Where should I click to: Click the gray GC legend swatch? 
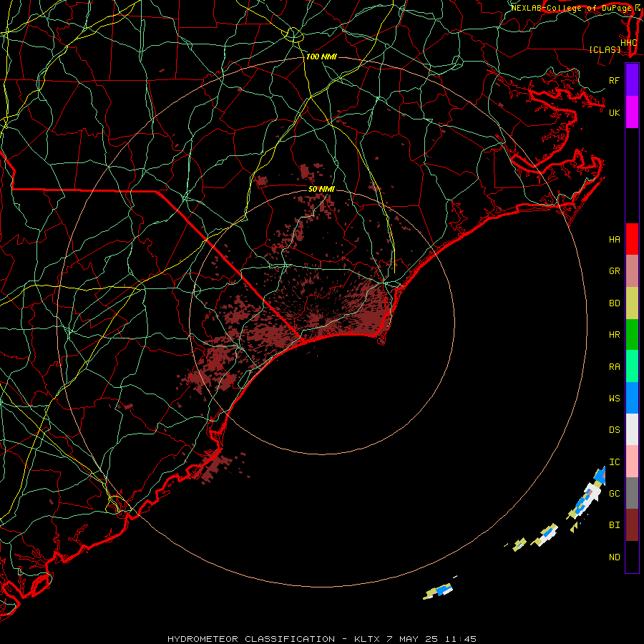[x=632, y=493]
